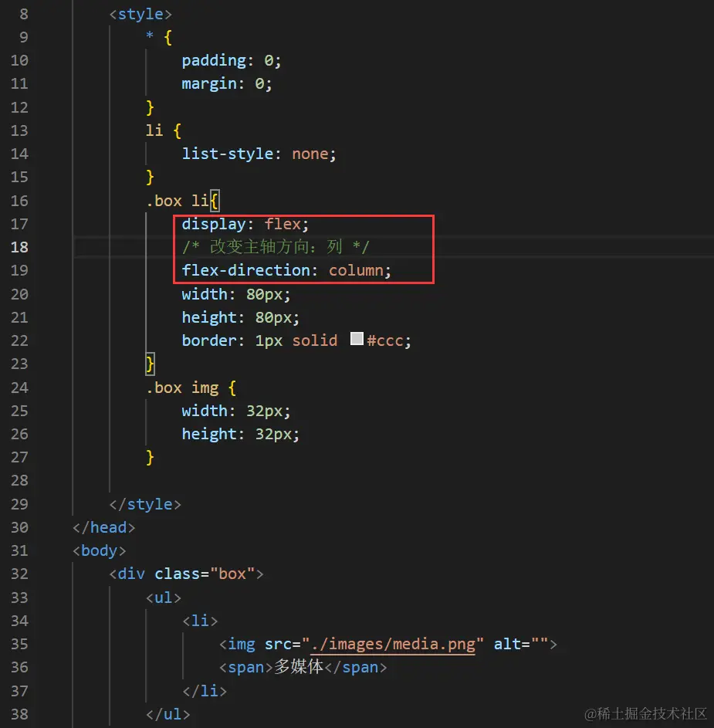Viewport: 714px width, 728px height.
Task: Click the '.box img' selector on line 24
Action: point(182,388)
